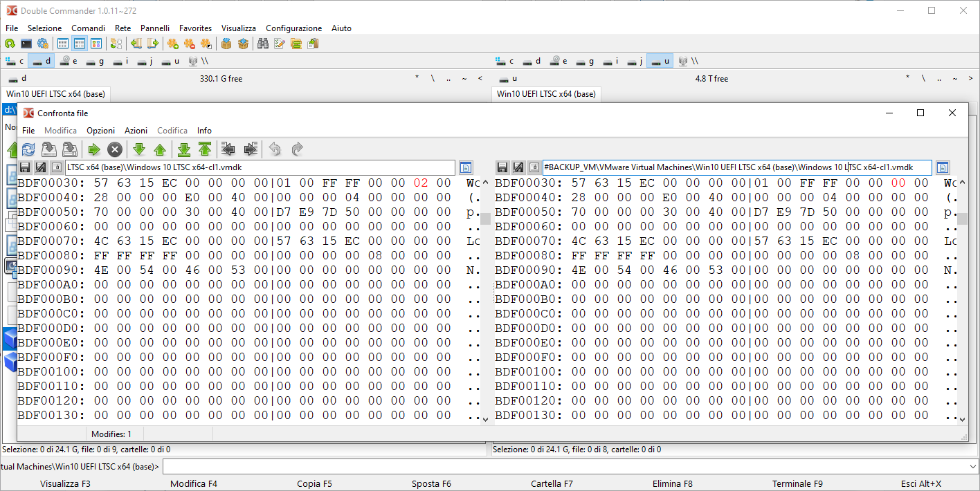The width and height of the screenshot is (980, 491).
Task: Click the right file save-as icon
Action: point(518,167)
